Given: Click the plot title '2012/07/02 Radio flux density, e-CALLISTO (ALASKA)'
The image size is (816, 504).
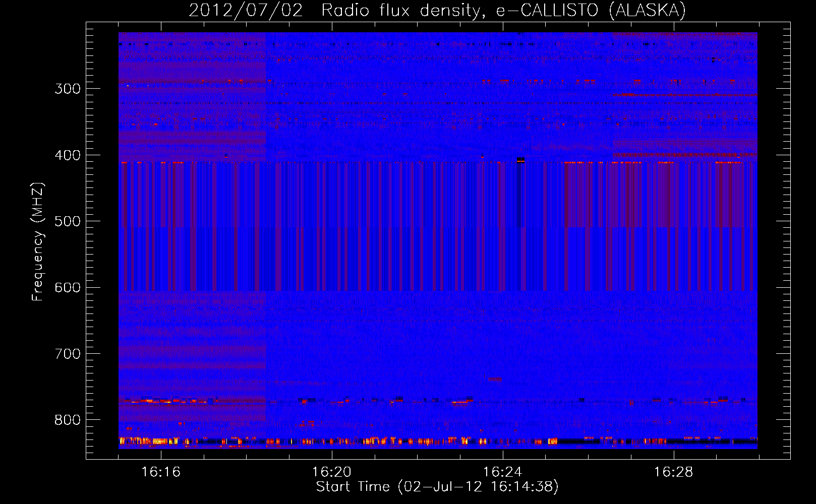Looking at the screenshot, I should (437, 10).
